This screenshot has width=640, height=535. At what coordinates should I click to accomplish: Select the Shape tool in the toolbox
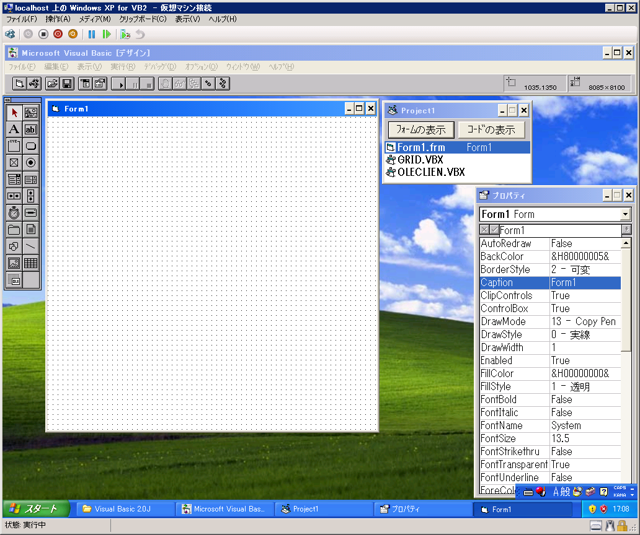(x=14, y=246)
